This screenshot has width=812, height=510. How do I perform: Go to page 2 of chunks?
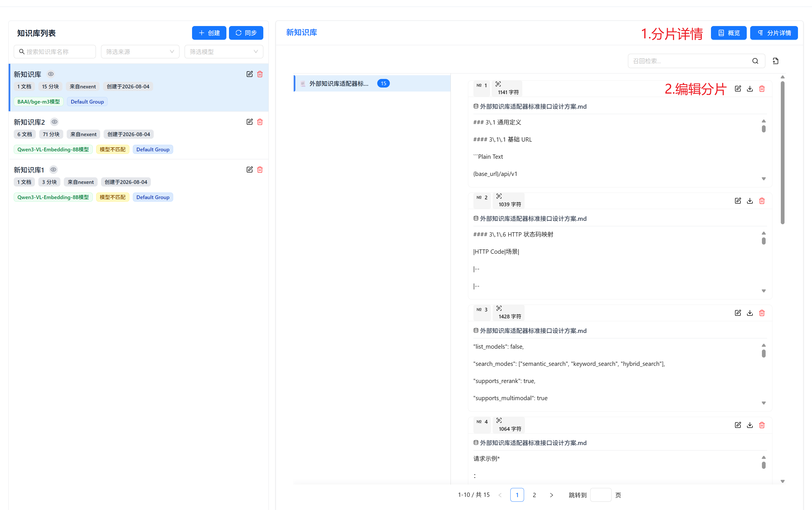(x=534, y=495)
